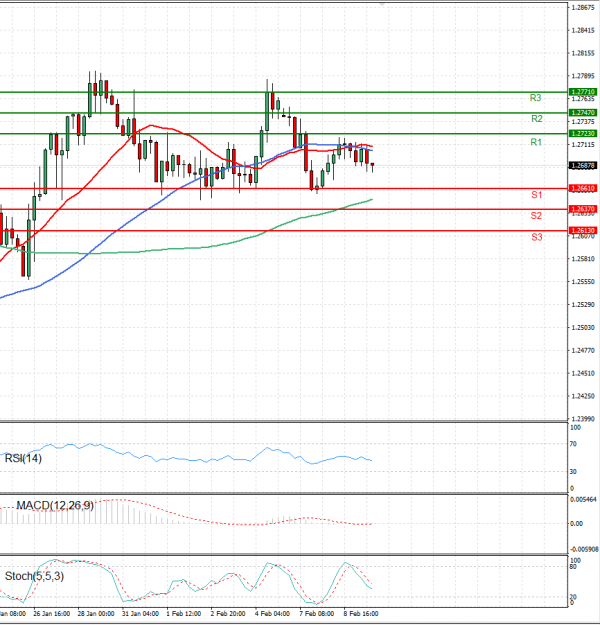
Task: Click the RSI scale value 30
Action: (x=573, y=472)
